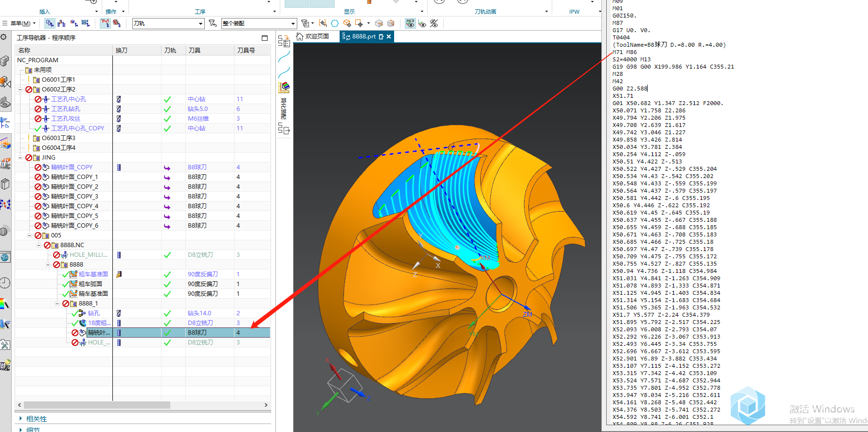Open the 刀轨动画 ribbon group dropdown
This screenshot has width=868, height=432.
pos(546,12)
